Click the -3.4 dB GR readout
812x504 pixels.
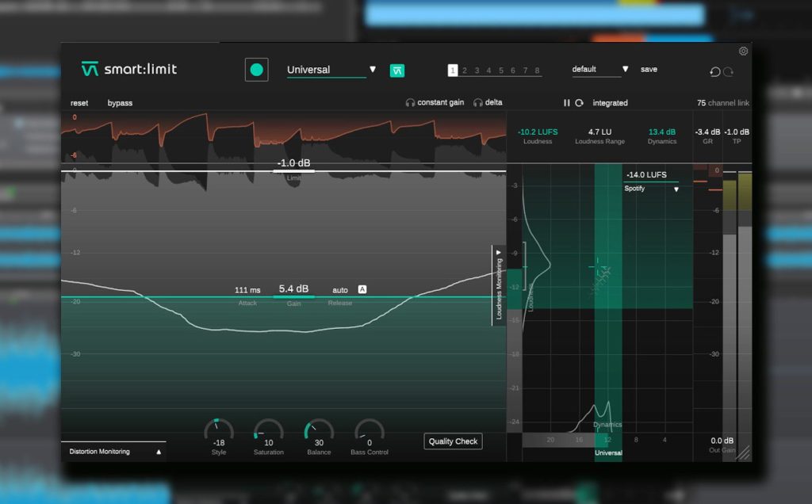[707, 132]
